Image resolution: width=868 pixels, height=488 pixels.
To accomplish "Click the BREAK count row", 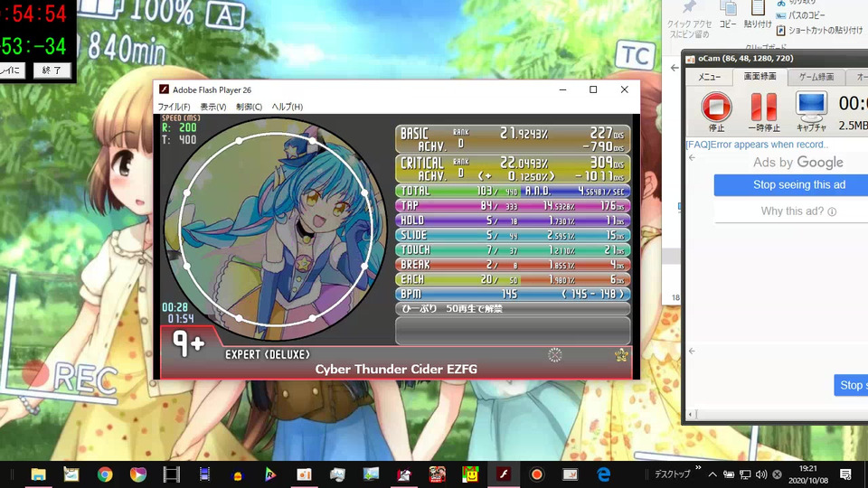I will [x=513, y=265].
